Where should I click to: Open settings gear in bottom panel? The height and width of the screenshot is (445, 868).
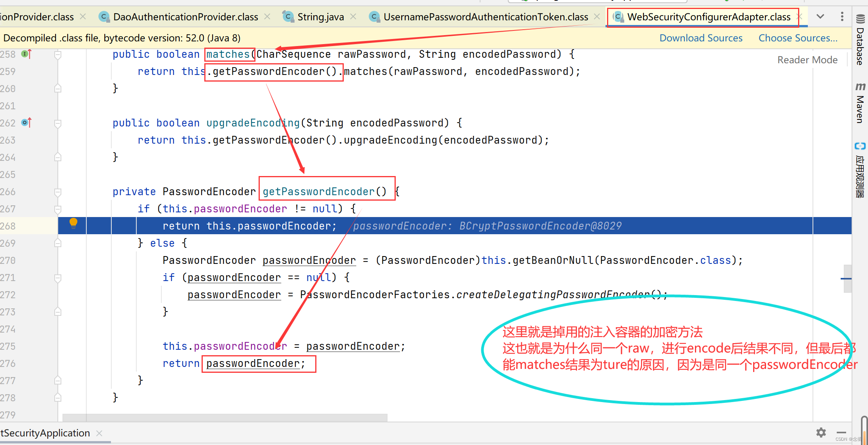coord(821,433)
